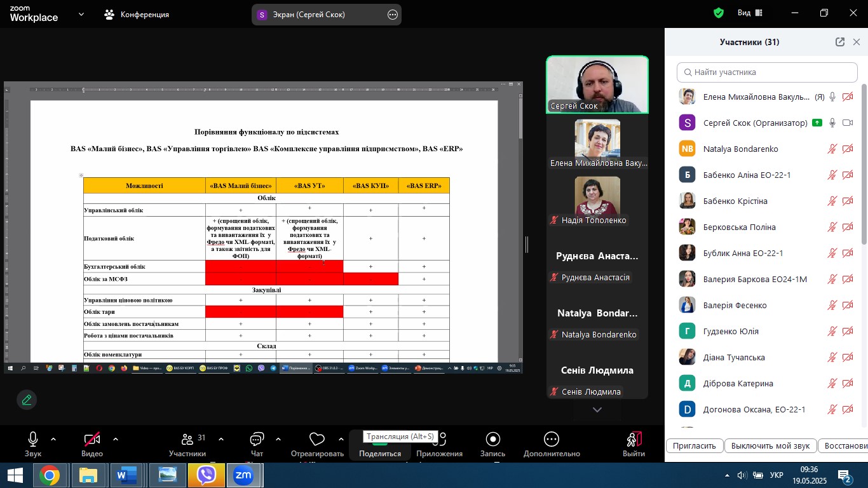Open the Zoom annotation pencil tool
868x488 pixels.
(x=27, y=400)
